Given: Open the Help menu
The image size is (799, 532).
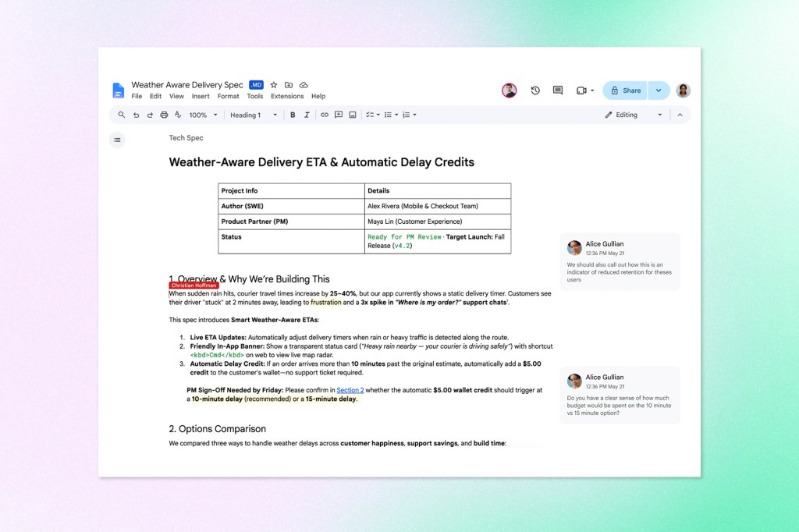Looking at the screenshot, I should pyautogui.click(x=318, y=96).
